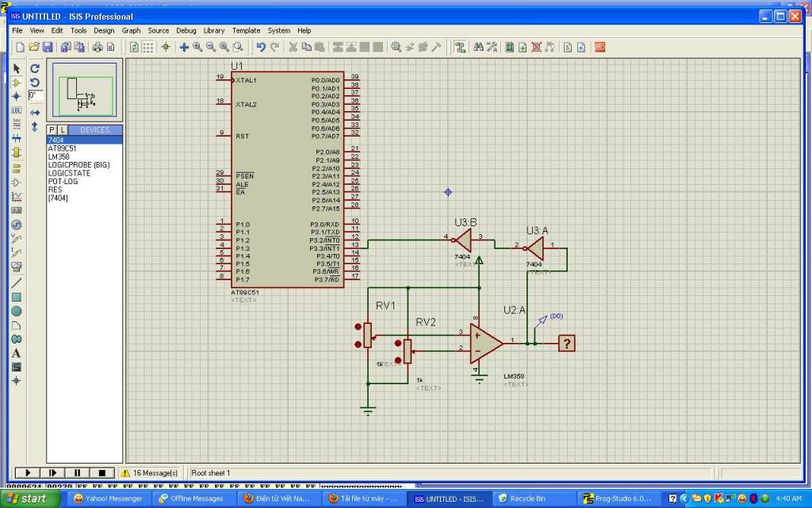Select the 2D Graphics Text tool
The width and height of the screenshot is (812, 508).
tap(17, 352)
